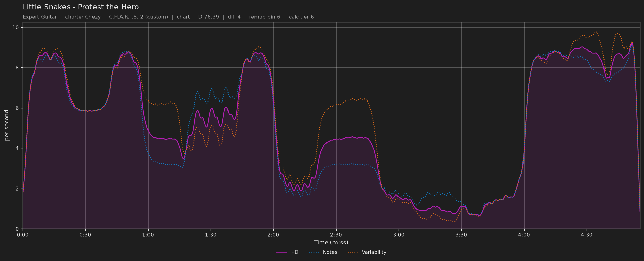Click 'C.H.A.R.T.S. 2 (custom)' subtitle text
Image resolution: width=644 pixels, height=261 pixels.
138,17
